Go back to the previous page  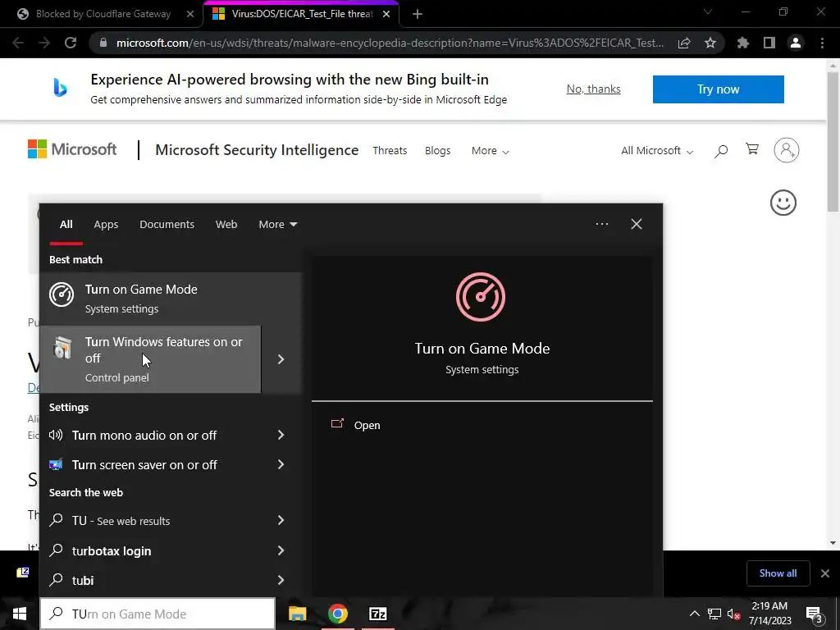click(x=18, y=43)
